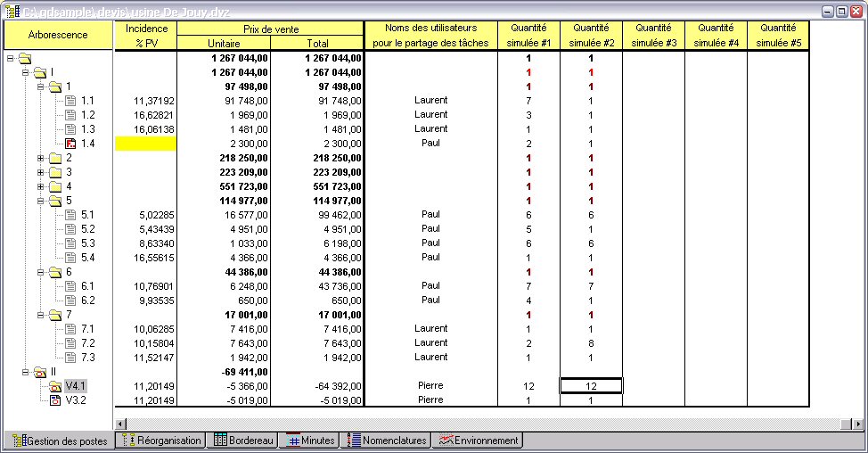Click the document icon of item 1.1

pyautogui.click(x=71, y=101)
